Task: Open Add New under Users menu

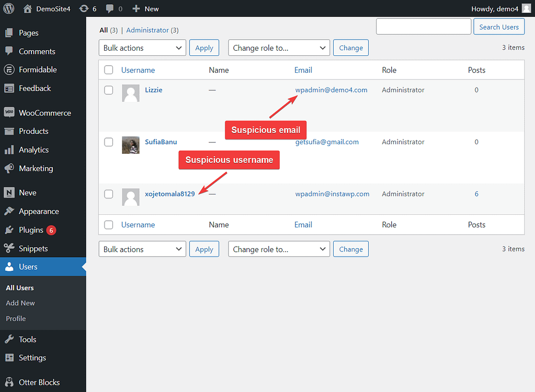Action: pos(20,303)
